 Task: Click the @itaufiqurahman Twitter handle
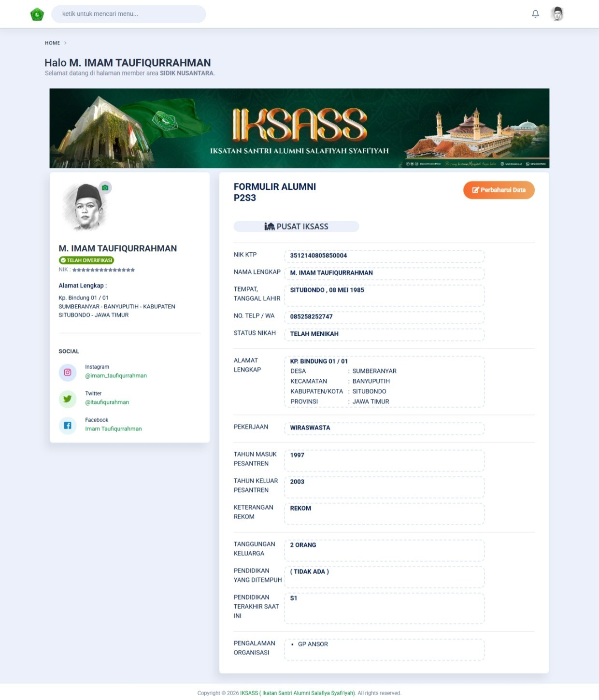coord(107,402)
